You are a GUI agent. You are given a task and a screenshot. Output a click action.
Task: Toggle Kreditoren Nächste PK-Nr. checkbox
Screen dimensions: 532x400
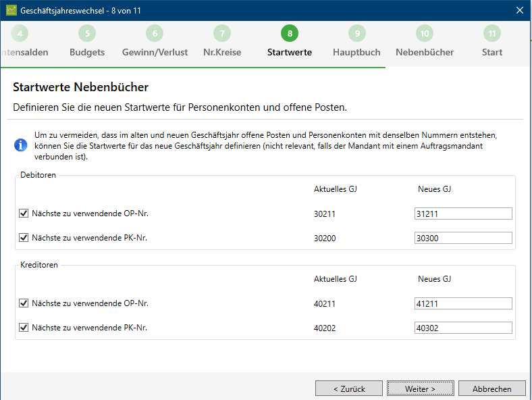24,327
